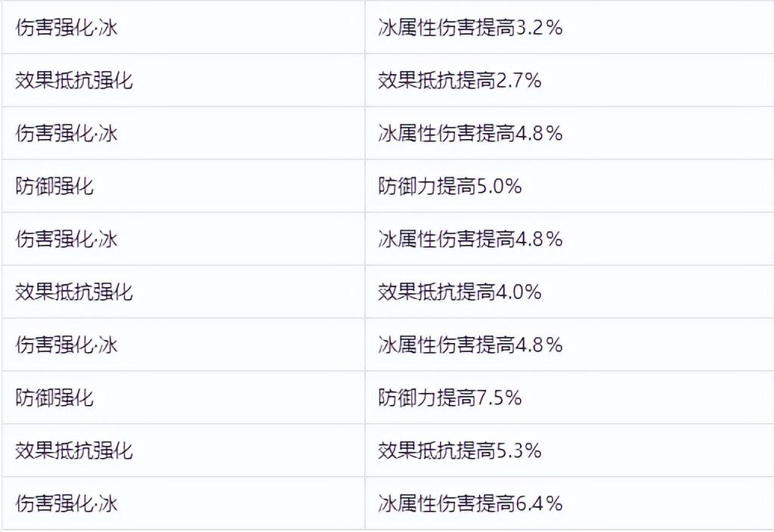
Task: Select 效果抵抗强化 label beside the 4.0% value
Action: pos(73,292)
